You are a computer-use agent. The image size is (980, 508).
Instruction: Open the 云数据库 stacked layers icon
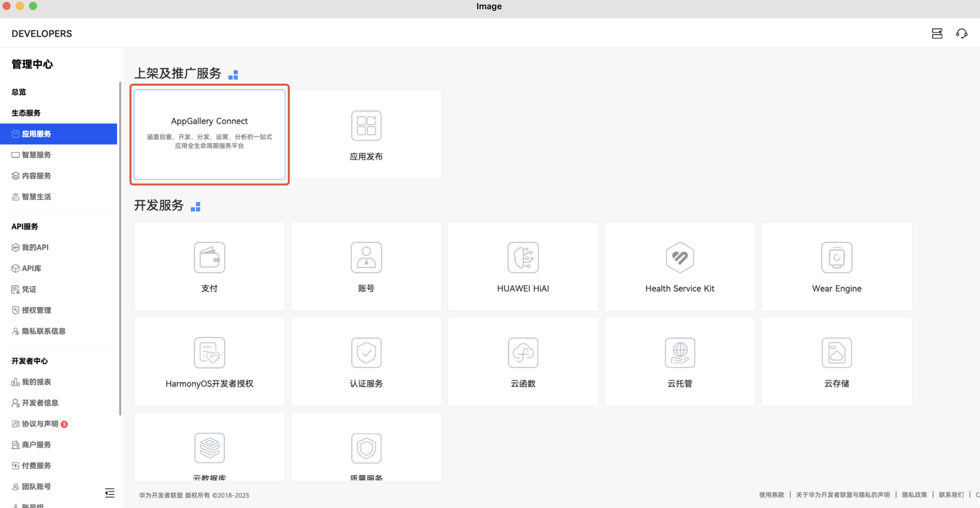coord(209,448)
